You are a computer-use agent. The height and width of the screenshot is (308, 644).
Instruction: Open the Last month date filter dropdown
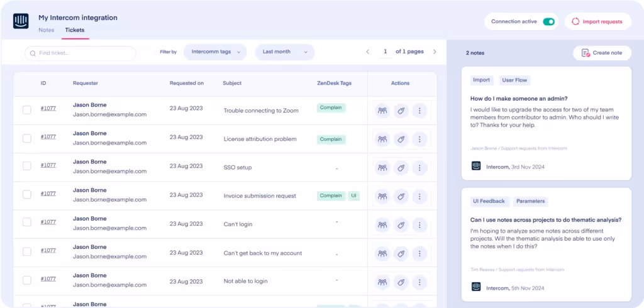285,52
